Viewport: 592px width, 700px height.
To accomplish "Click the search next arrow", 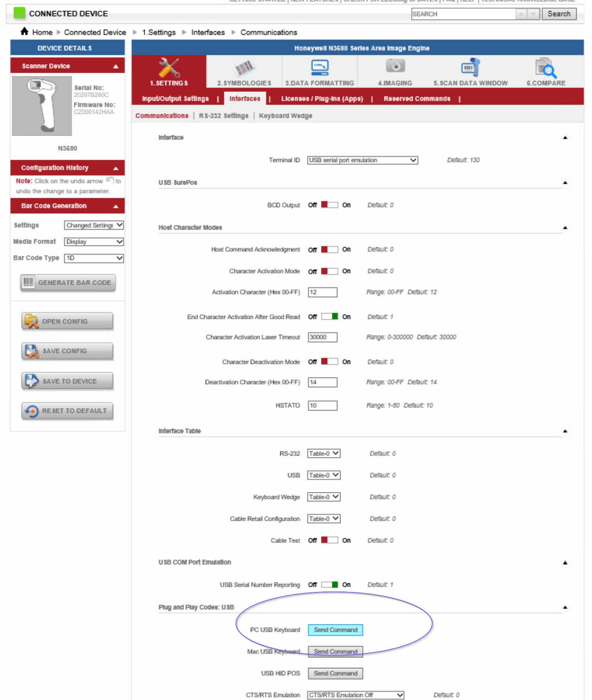I will click(533, 14).
